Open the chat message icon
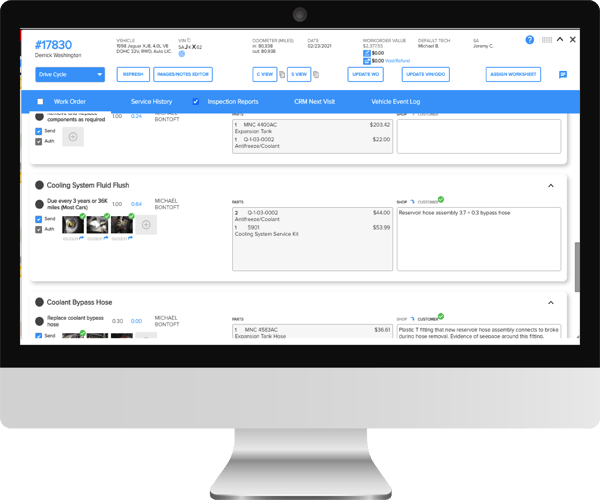This screenshot has width=600, height=500. pyautogui.click(x=563, y=75)
